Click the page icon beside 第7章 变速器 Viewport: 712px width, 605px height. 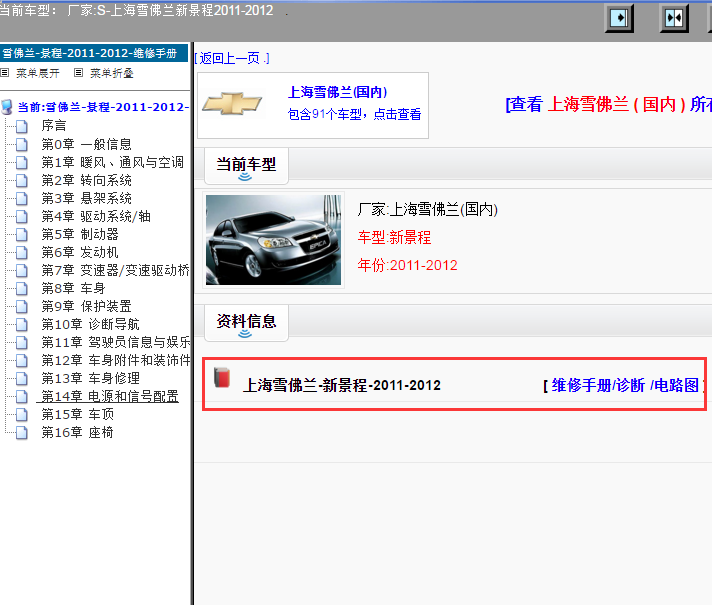(21, 270)
